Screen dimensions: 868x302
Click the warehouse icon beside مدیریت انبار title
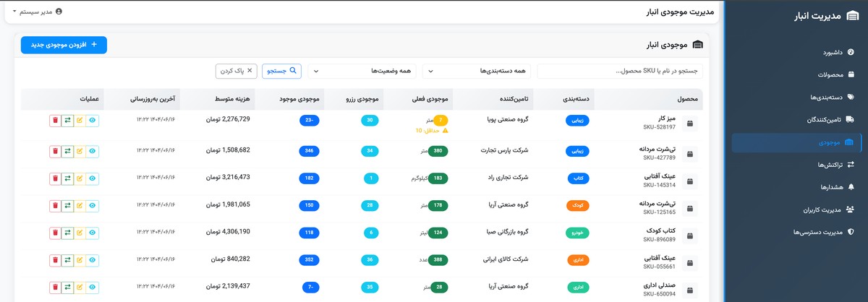click(x=852, y=17)
